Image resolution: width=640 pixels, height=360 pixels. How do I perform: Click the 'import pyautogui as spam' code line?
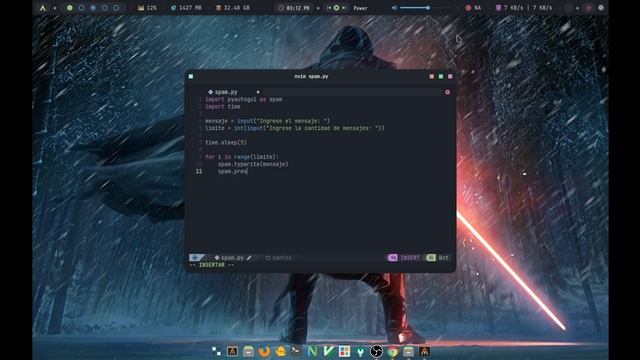pos(244,100)
